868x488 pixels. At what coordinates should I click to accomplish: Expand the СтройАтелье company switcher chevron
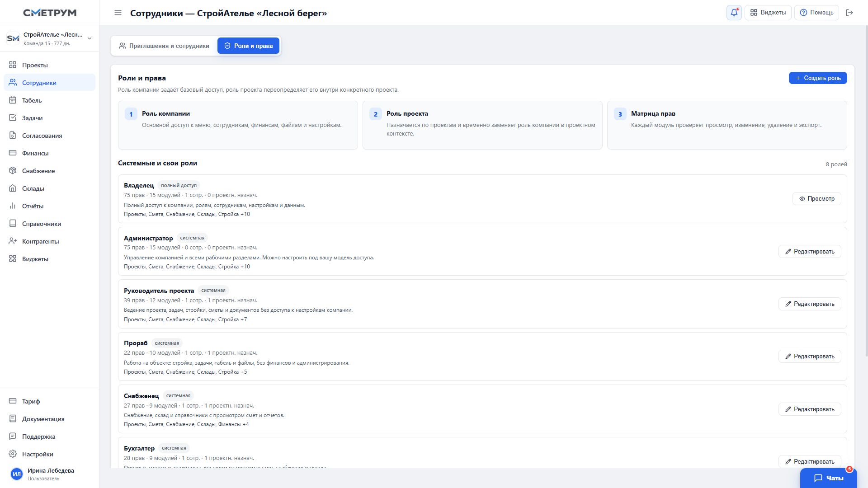click(x=90, y=38)
